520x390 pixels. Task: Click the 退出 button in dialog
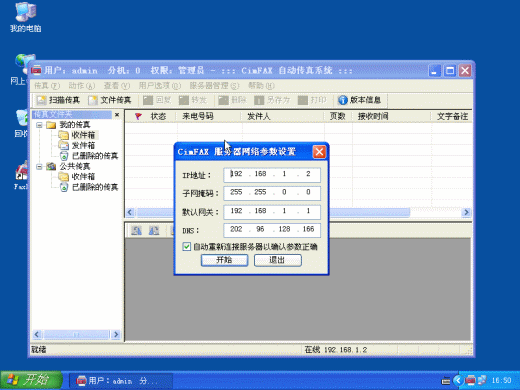click(x=278, y=260)
